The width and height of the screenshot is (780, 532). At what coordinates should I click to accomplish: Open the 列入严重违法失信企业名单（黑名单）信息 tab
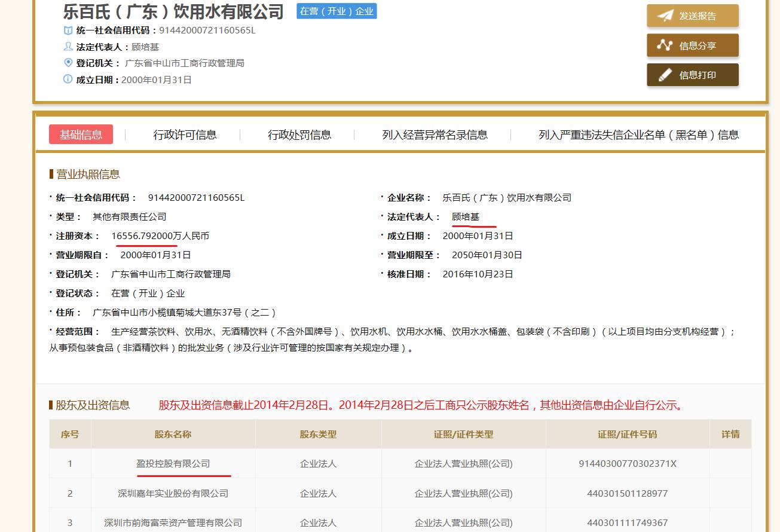click(x=639, y=135)
